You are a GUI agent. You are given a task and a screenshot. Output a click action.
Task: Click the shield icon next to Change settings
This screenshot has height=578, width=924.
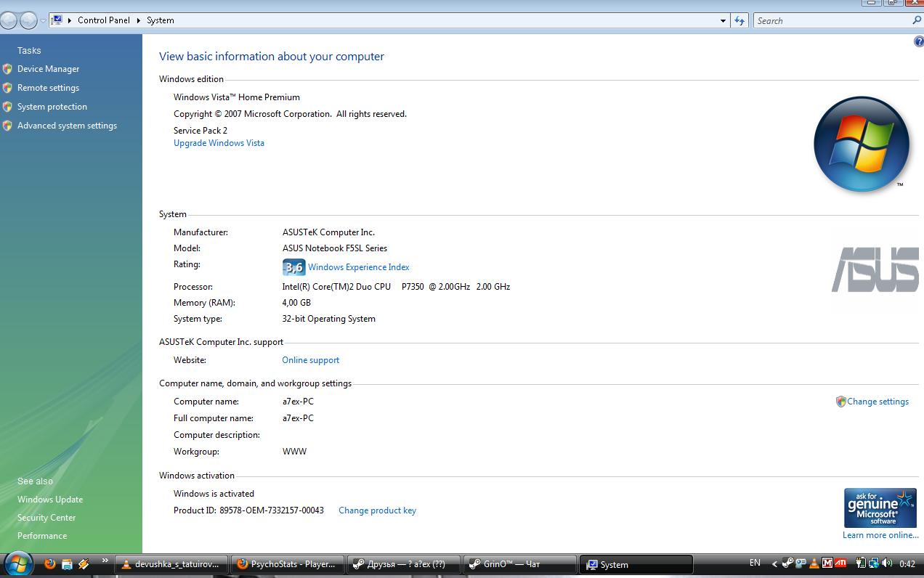tap(840, 402)
